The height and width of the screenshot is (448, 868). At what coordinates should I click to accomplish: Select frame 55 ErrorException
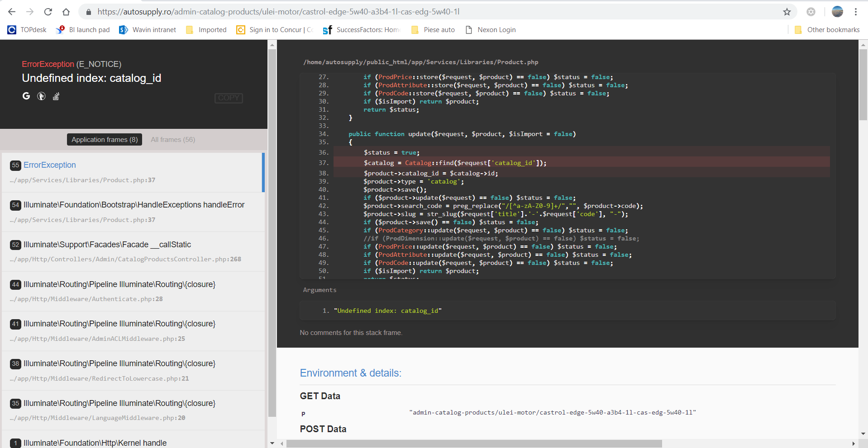(132, 172)
